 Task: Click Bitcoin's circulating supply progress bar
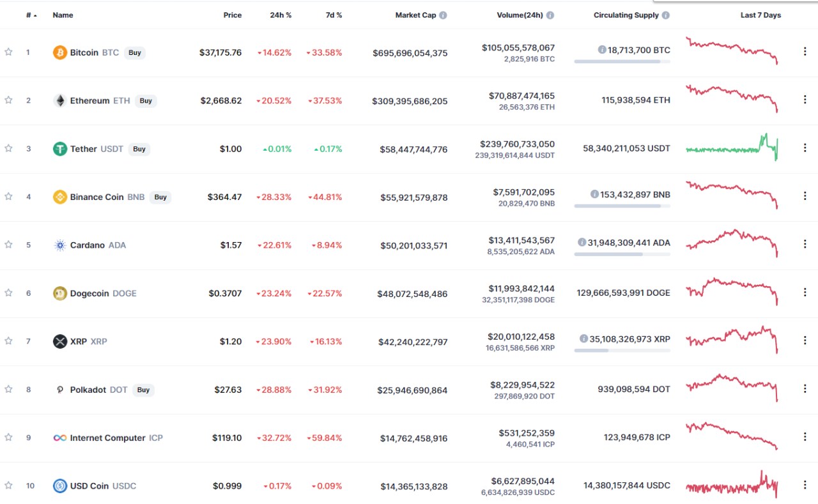coord(622,61)
